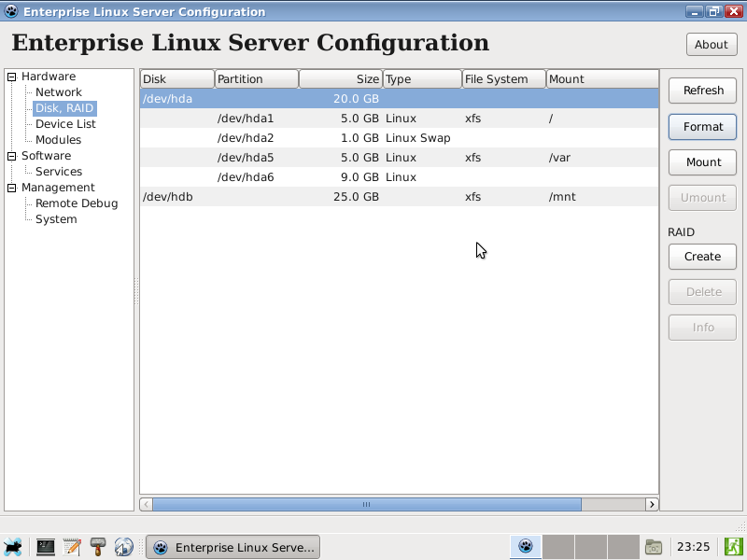Sort by the Disk column header

pyautogui.click(x=177, y=79)
